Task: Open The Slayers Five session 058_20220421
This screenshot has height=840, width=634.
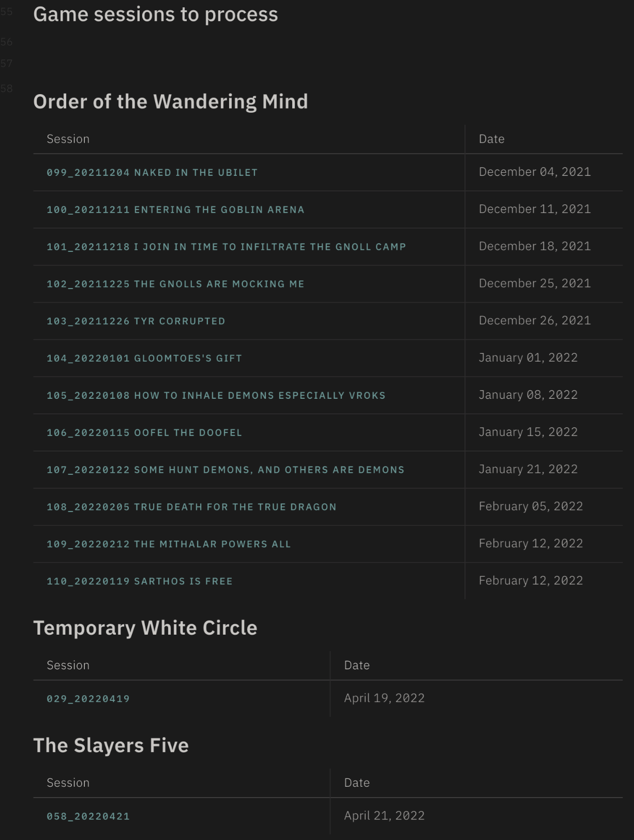Action: pos(88,816)
